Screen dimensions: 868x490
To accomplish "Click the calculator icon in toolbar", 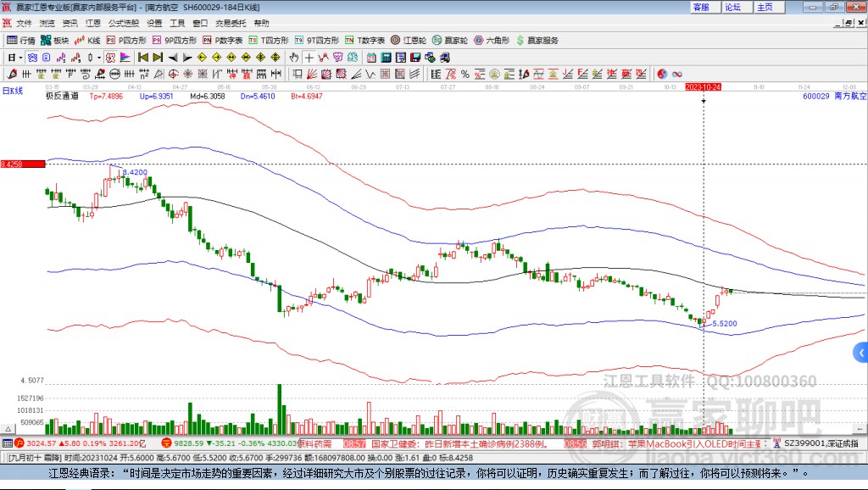I will click(385, 58).
